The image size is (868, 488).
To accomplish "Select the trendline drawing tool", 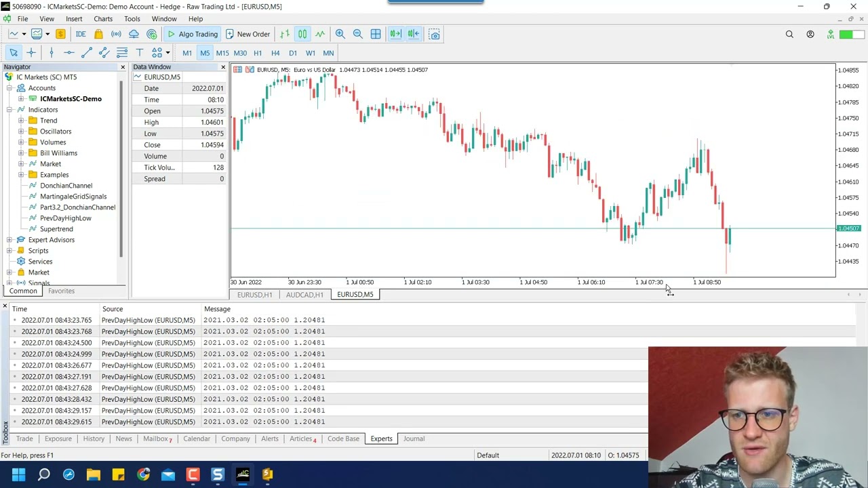I will point(87,53).
